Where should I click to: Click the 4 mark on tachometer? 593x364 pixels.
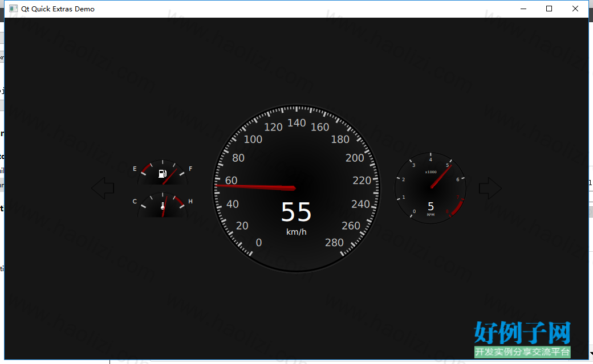point(430,159)
